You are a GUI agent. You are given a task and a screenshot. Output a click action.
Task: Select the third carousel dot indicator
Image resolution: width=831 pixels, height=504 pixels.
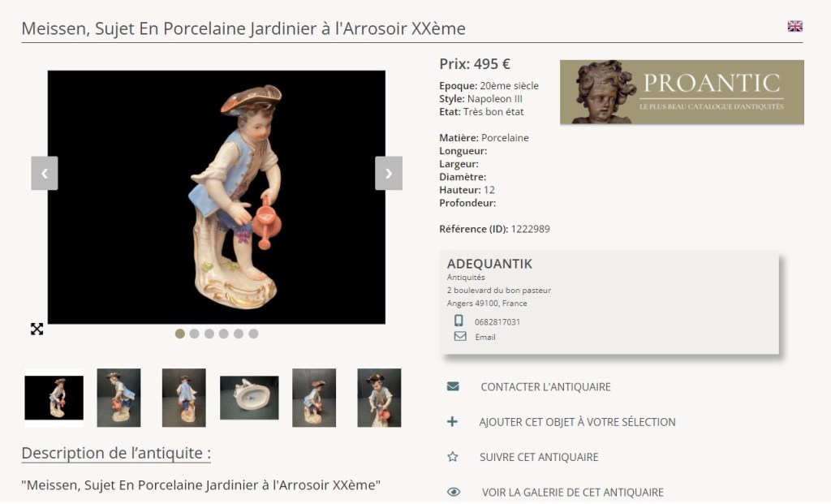click(x=209, y=334)
